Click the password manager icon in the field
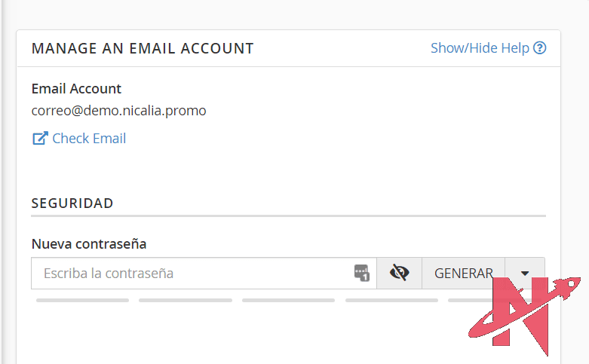589x364 pixels. point(361,273)
